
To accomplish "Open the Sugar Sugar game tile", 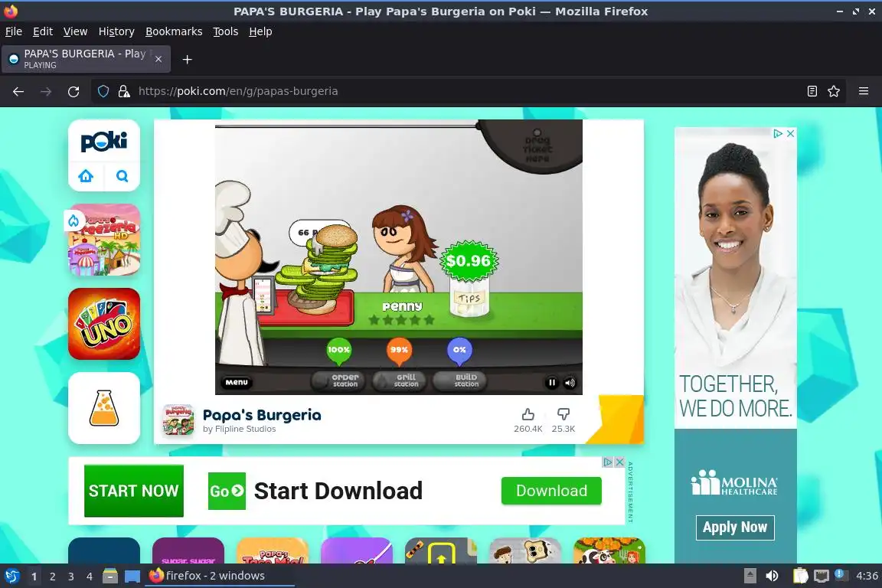I will click(x=188, y=550).
